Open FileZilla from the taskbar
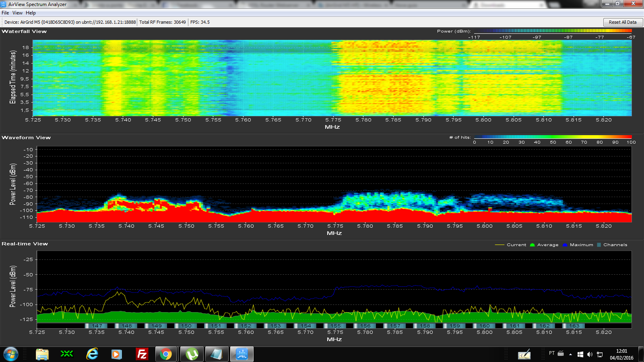The image size is (644, 362). coord(142,354)
